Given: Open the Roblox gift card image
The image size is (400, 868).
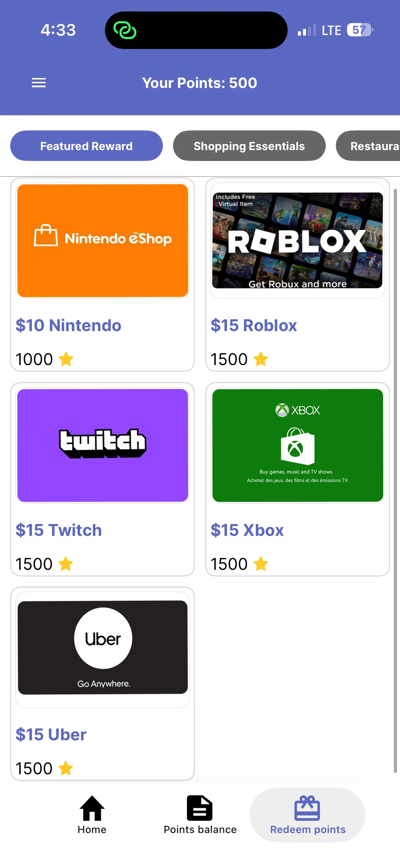Looking at the screenshot, I should click(x=298, y=241).
